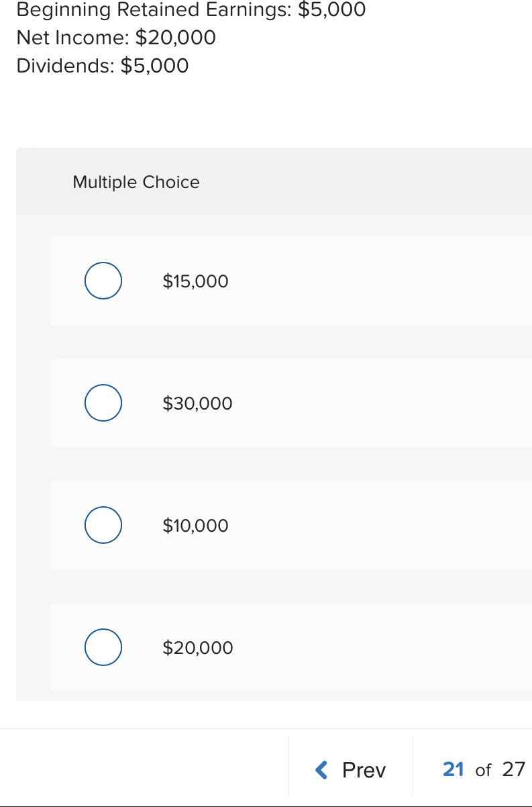The height and width of the screenshot is (807, 532).
Task: Select the $15,000 radio button
Action: [x=103, y=281]
